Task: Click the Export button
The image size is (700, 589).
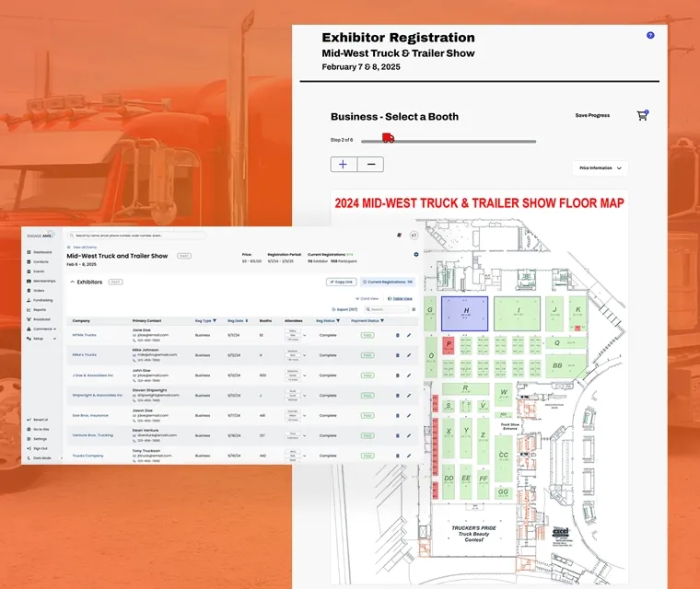Action: (x=344, y=309)
